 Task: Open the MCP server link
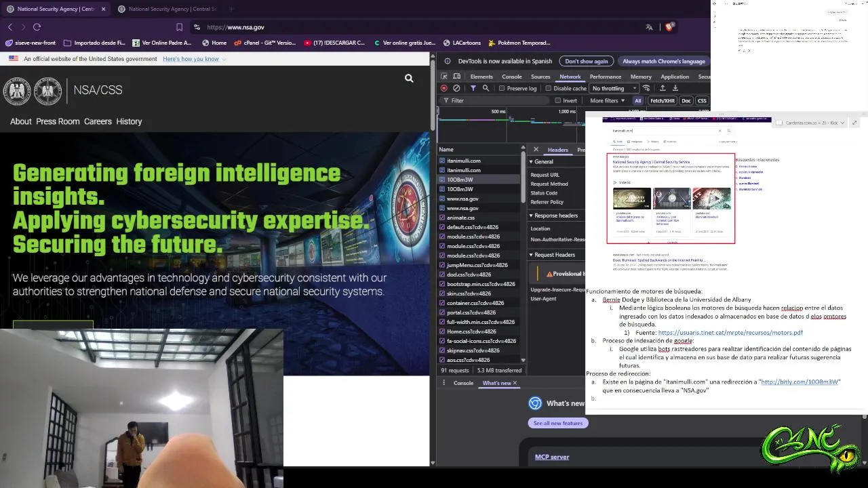click(x=552, y=457)
